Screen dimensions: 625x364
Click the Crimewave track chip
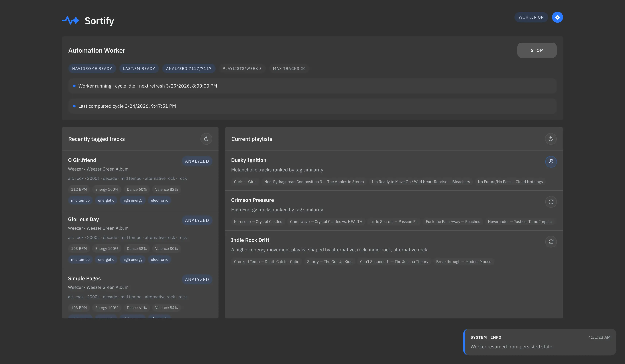[326, 221]
